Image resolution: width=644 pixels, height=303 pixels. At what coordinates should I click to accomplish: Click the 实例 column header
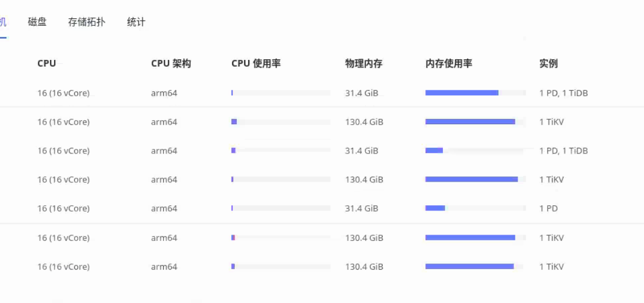549,64
